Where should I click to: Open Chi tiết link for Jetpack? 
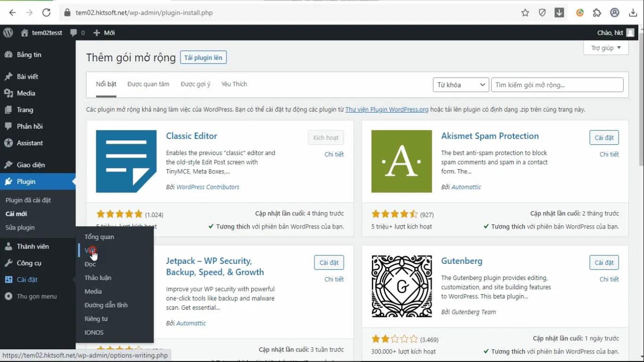point(334,279)
